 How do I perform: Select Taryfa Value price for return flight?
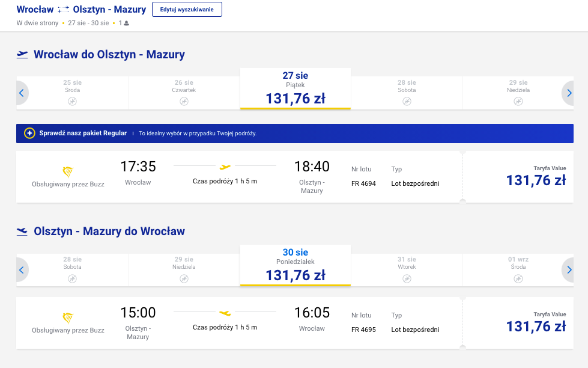[536, 323]
